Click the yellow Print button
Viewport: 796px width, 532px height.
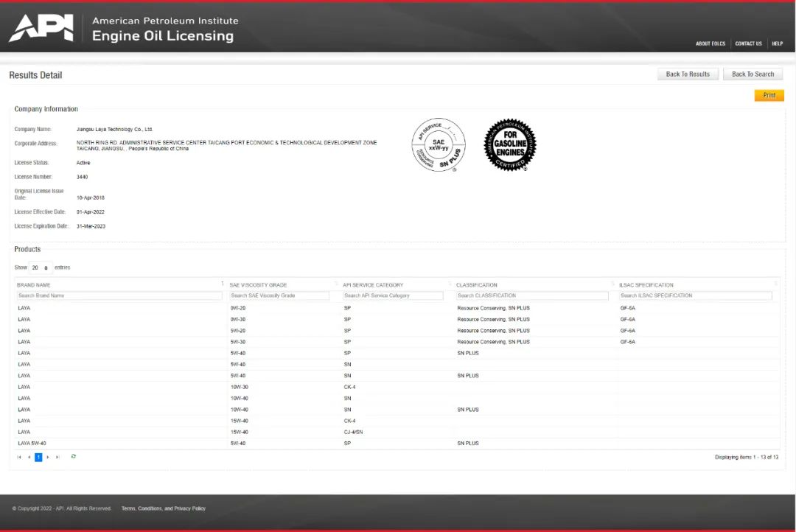coord(769,95)
